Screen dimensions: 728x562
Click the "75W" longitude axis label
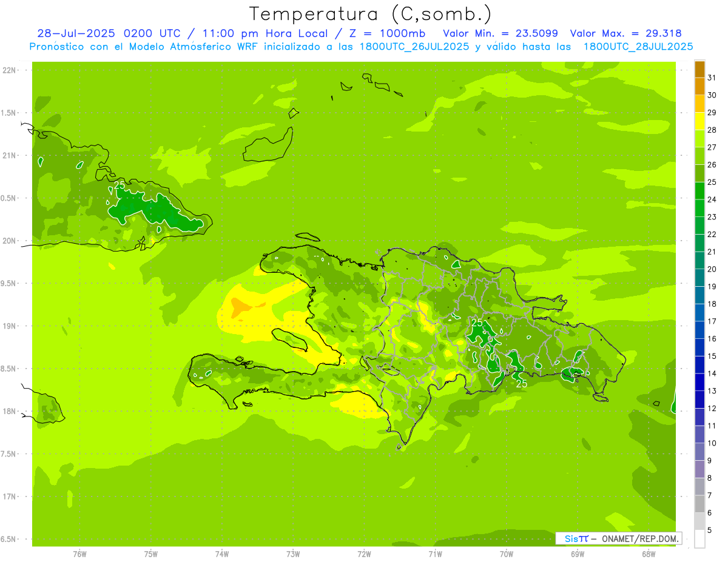click(x=151, y=554)
